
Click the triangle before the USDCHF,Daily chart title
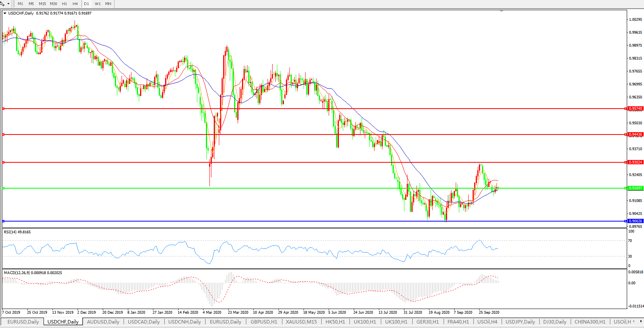(x=5, y=13)
